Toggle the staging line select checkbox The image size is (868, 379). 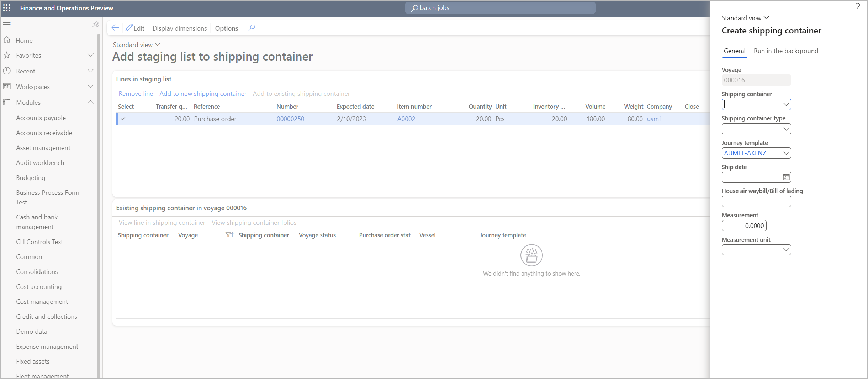click(123, 119)
